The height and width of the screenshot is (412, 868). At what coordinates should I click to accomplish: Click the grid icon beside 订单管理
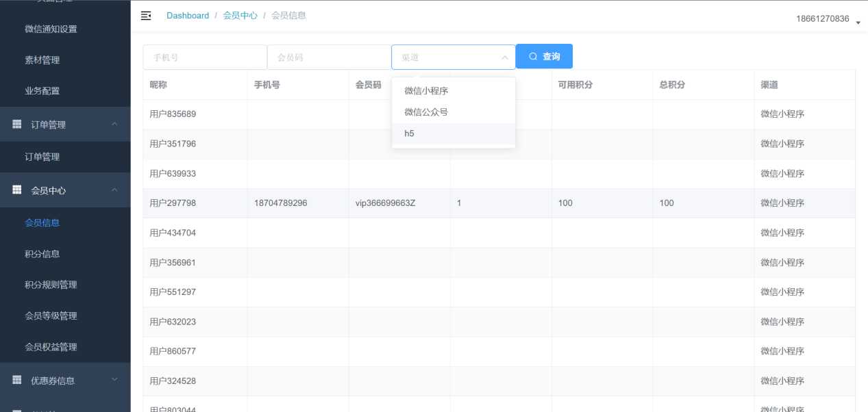point(17,125)
